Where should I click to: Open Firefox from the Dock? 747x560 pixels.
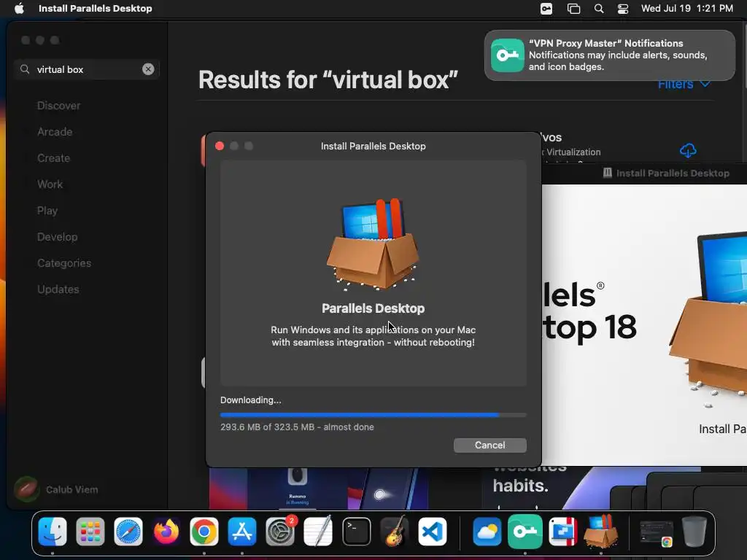166,532
